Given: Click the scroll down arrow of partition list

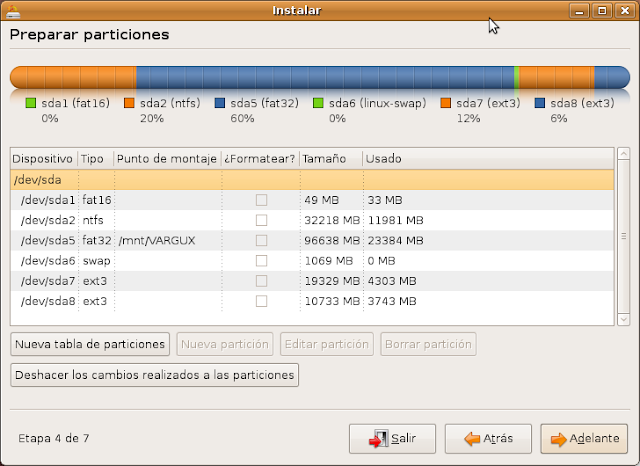Looking at the screenshot, I should (x=623, y=319).
